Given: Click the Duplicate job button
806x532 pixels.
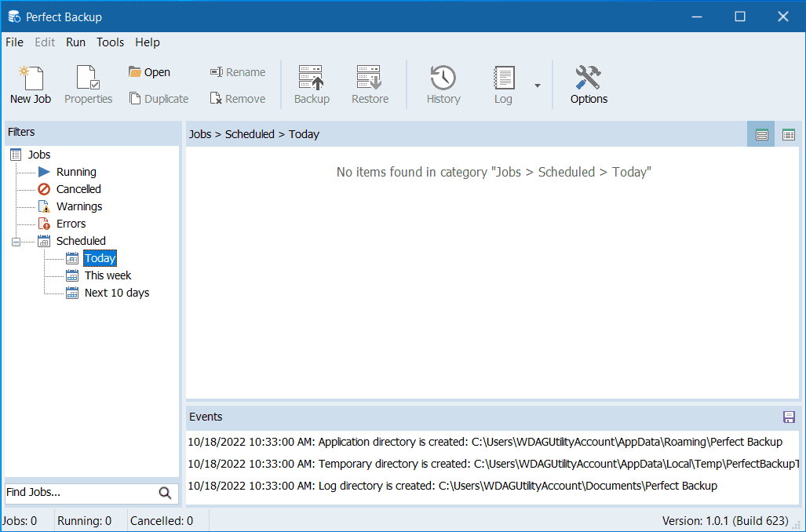Looking at the screenshot, I should tap(159, 99).
